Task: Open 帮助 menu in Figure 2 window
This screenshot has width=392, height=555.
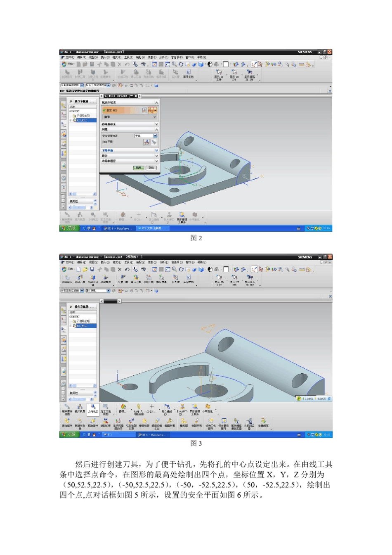Action: 201,57
